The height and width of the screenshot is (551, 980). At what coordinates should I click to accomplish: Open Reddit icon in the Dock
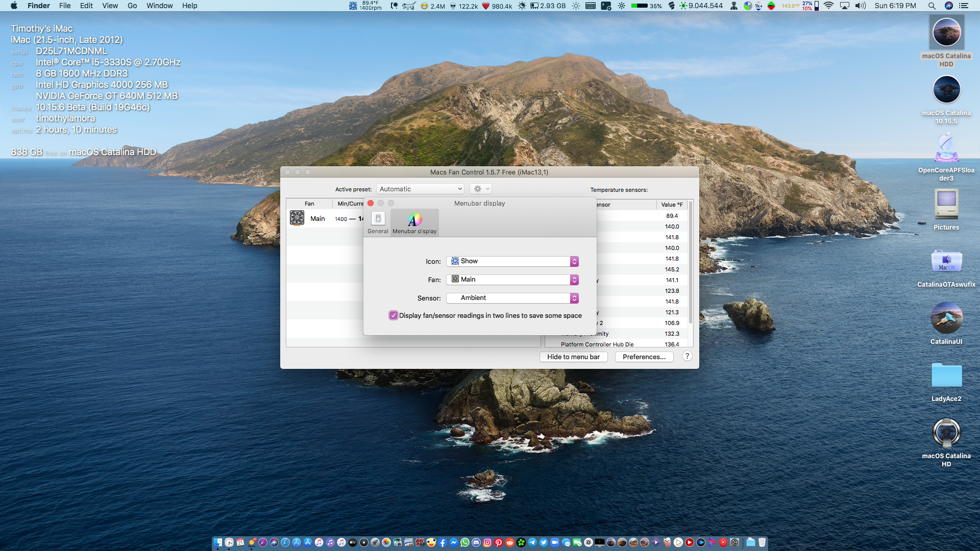[510, 542]
